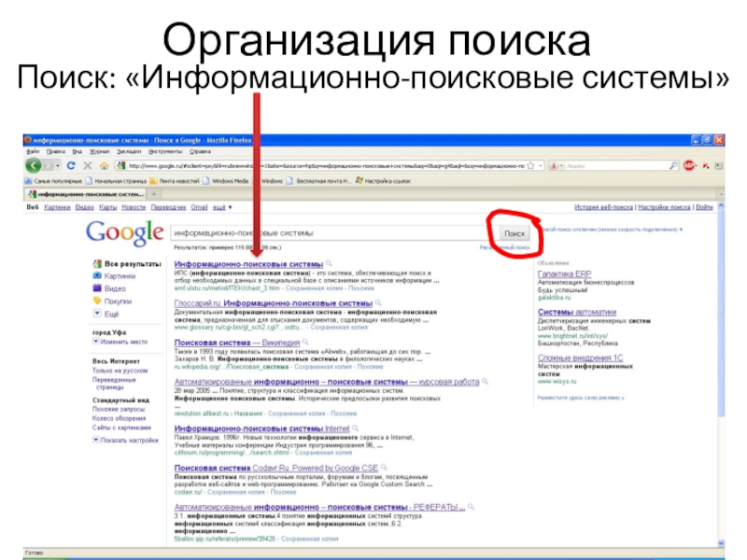Click the green Back navigation arrow

[34, 166]
